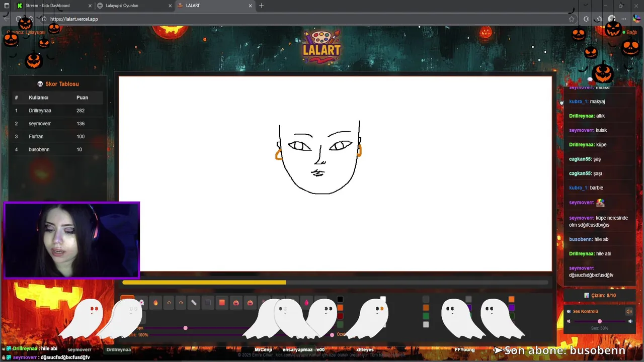Click the white drawing canvas
The height and width of the screenshot is (362, 644).
336,173
